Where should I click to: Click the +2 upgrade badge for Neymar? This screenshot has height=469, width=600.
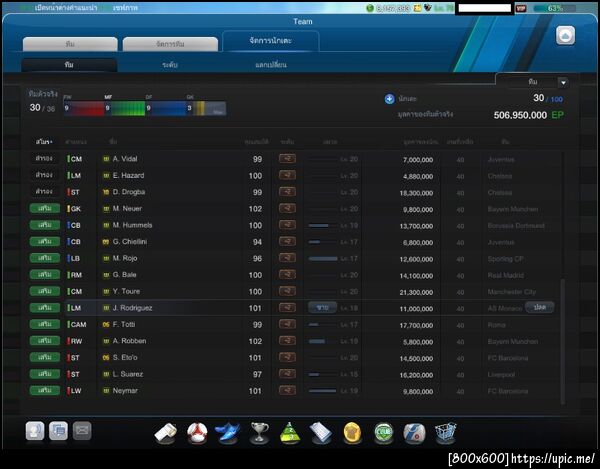point(287,390)
